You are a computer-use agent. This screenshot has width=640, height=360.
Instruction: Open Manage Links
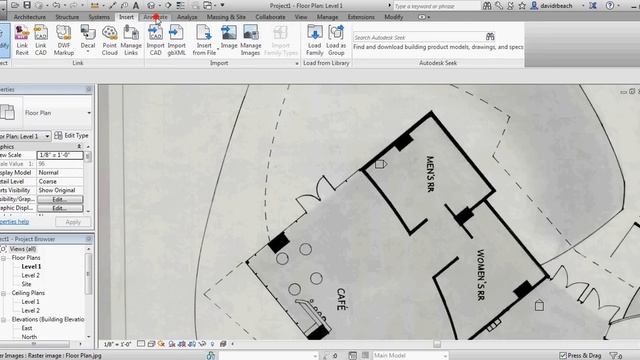pos(131,40)
